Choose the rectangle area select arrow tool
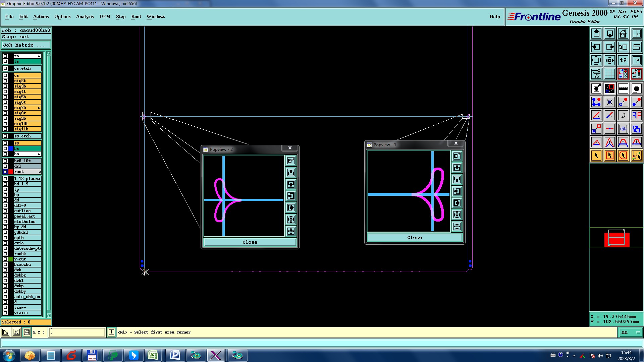 coord(609,156)
